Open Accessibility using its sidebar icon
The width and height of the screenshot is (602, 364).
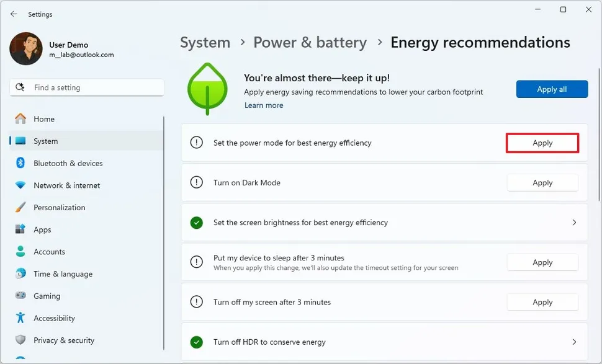tap(19, 317)
